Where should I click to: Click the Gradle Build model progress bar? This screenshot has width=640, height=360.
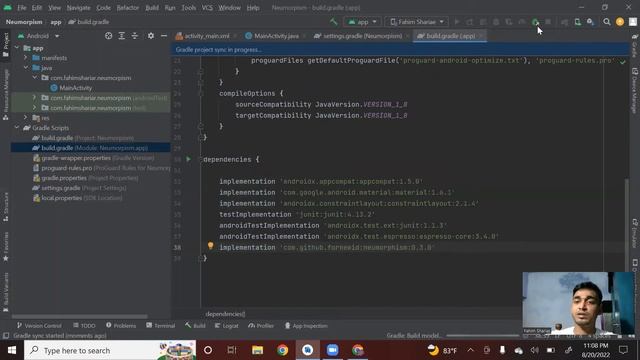click(x=482, y=336)
